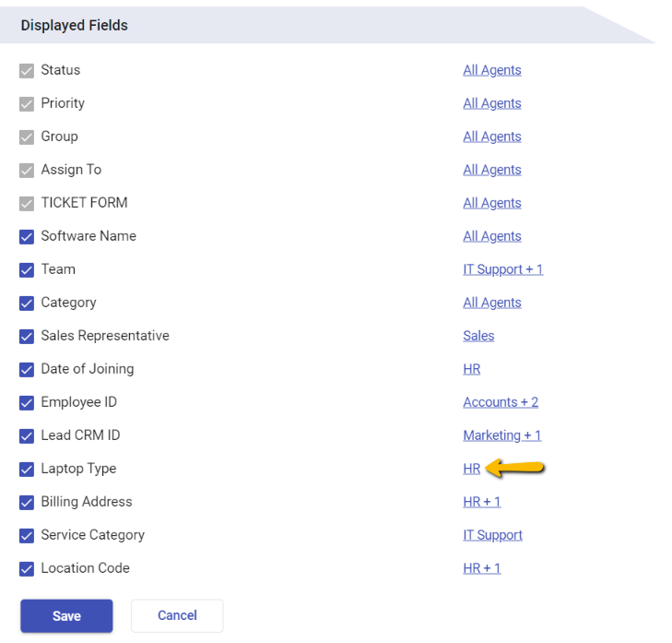Select the Employee ID field label

coord(79,402)
